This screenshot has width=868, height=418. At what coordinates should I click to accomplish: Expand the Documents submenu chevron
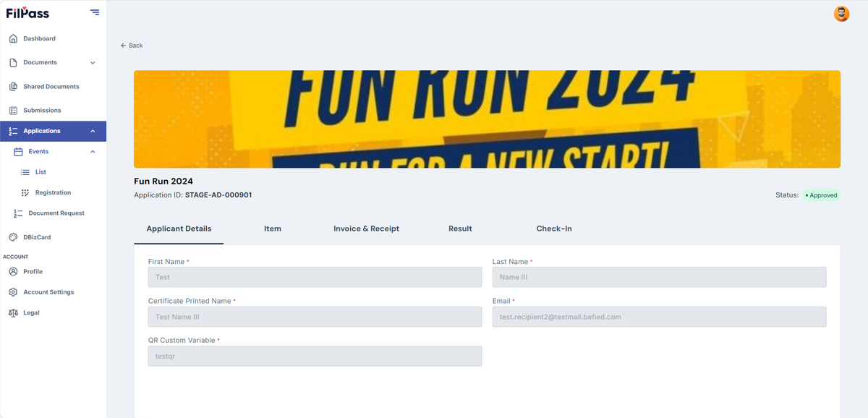coord(93,63)
